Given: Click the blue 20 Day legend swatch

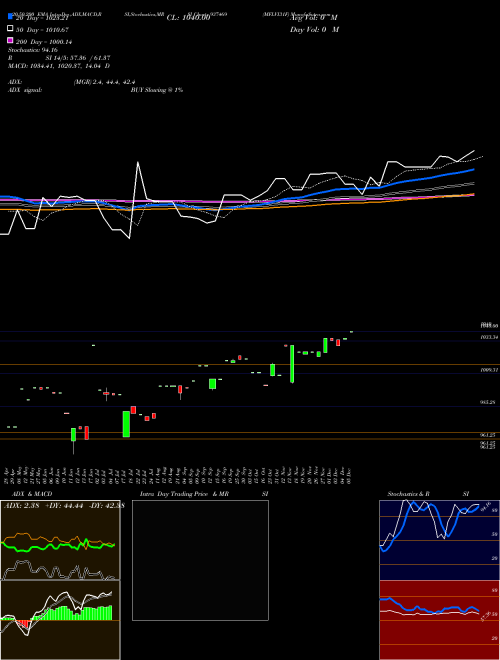Looking at the screenshot, I should point(10,17).
